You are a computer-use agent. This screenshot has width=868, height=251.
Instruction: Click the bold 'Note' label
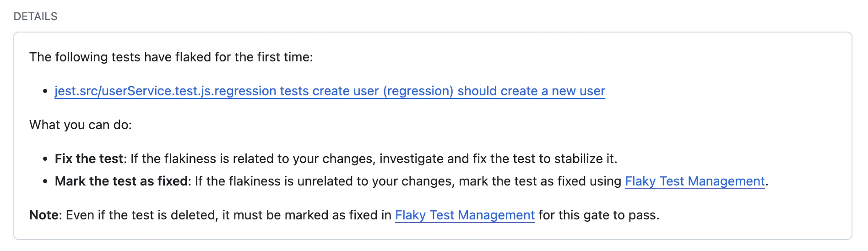44,215
